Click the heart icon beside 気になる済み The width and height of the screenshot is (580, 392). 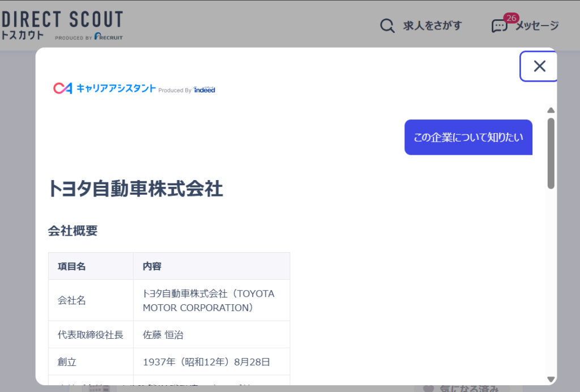point(429,389)
